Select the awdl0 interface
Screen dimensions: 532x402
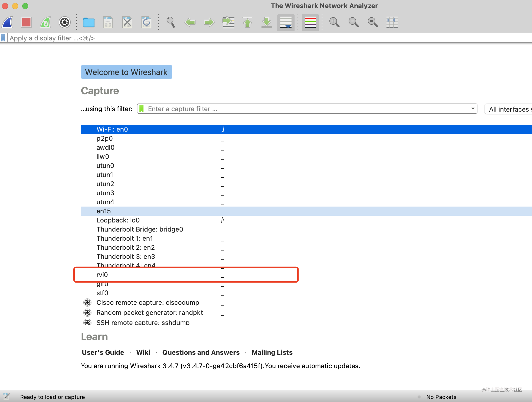pos(306,147)
